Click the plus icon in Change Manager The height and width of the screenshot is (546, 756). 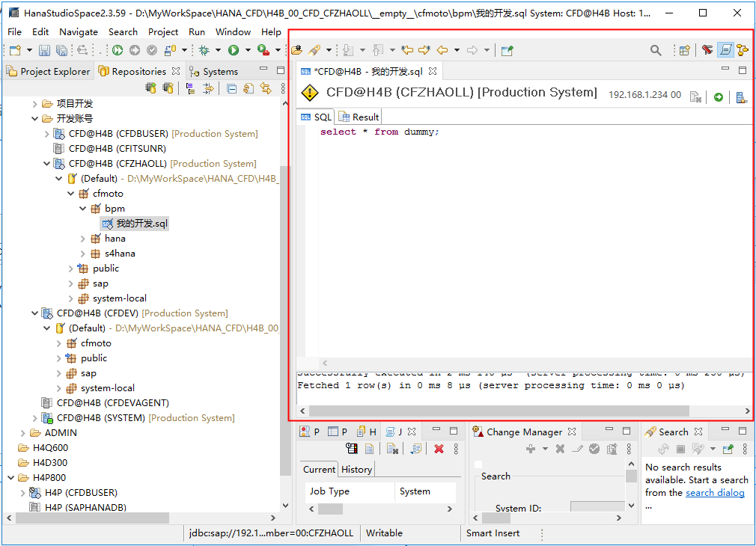pos(531,449)
